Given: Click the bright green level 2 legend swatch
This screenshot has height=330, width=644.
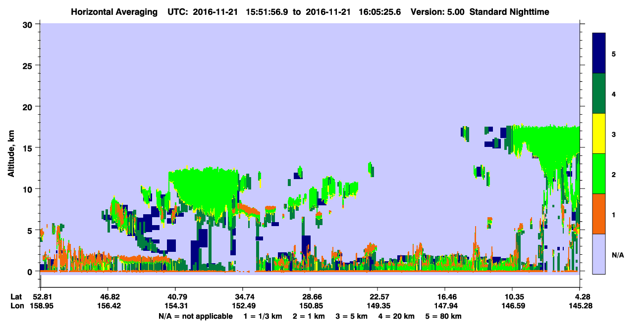Looking at the screenshot, I should (599, 174).
